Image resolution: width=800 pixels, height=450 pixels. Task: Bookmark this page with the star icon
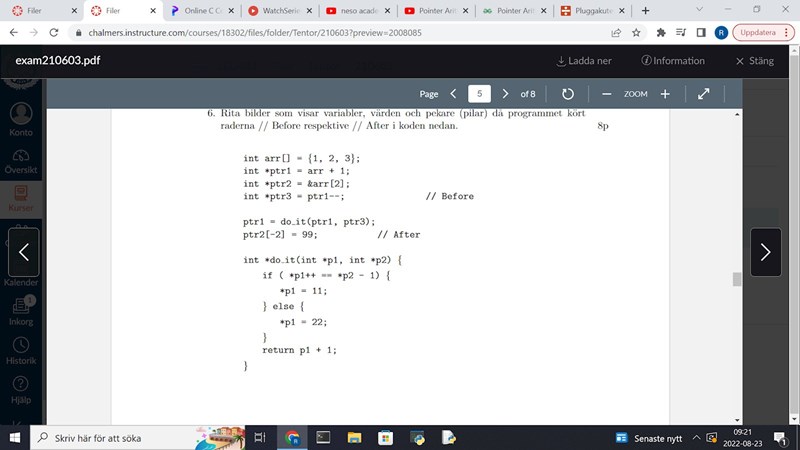pos(637,32)
